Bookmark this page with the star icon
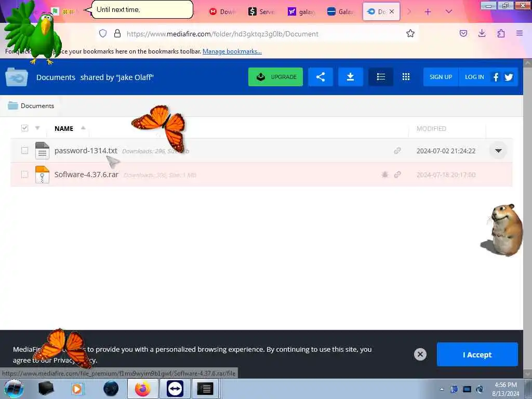532x399 pixels. 410,33
